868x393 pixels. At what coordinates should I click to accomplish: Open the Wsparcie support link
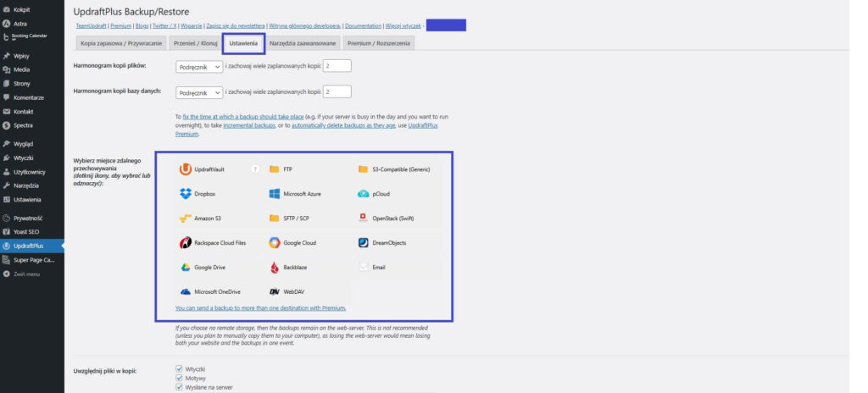192,26
